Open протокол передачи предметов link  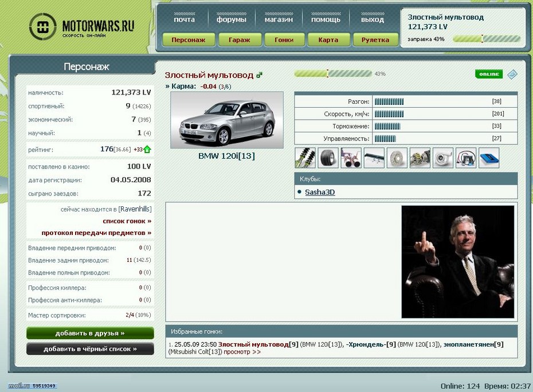(x=96, y=233)
